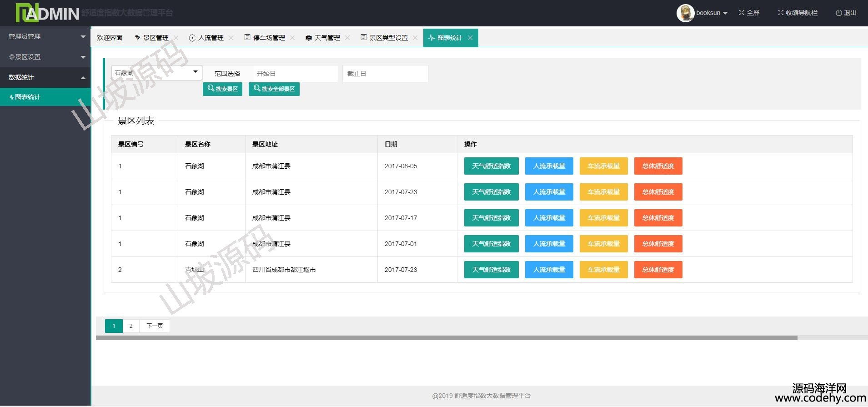Close the 人流管理 tab
The image size is (868, 407).
[231, 38]
